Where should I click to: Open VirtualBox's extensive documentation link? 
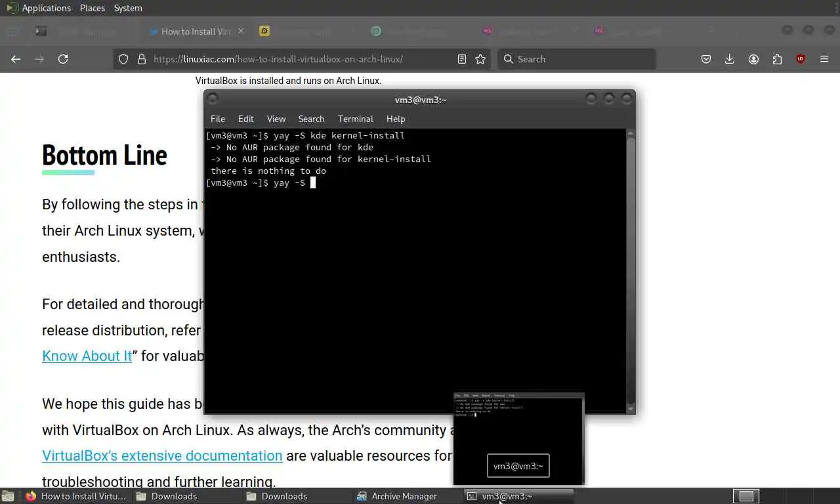(x=162, y=455)
